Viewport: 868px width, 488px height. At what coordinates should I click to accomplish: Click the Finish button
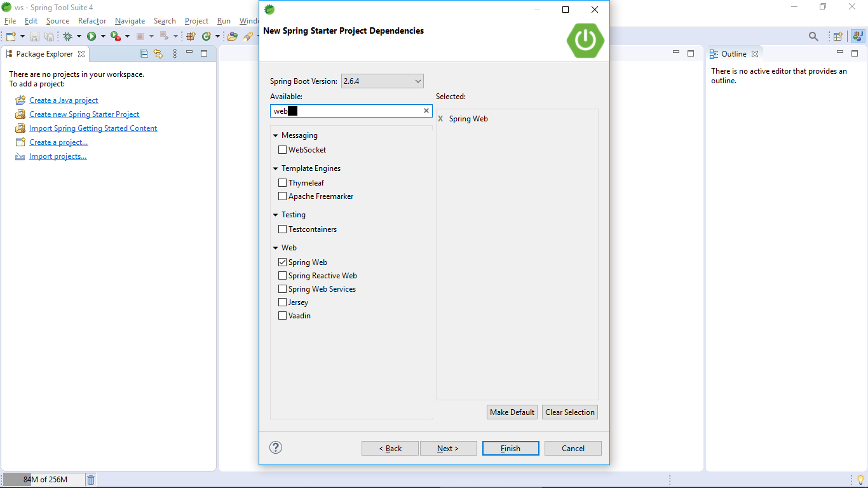point(510,448)
